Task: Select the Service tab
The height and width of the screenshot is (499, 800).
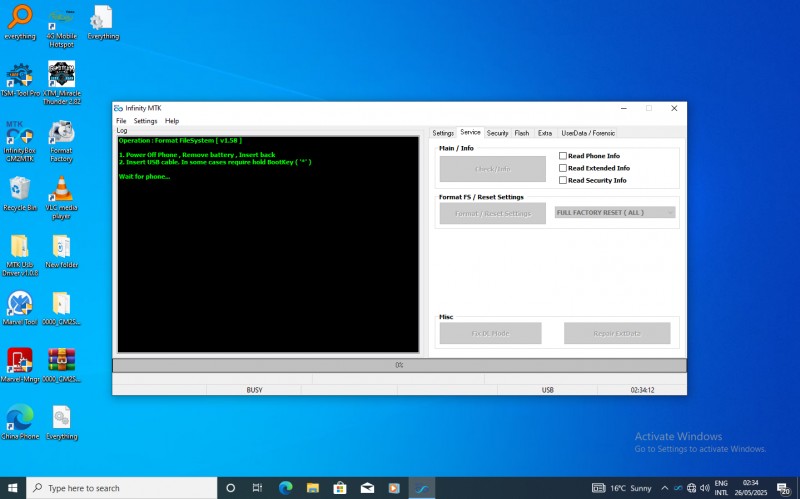Action: coord(470,132)
